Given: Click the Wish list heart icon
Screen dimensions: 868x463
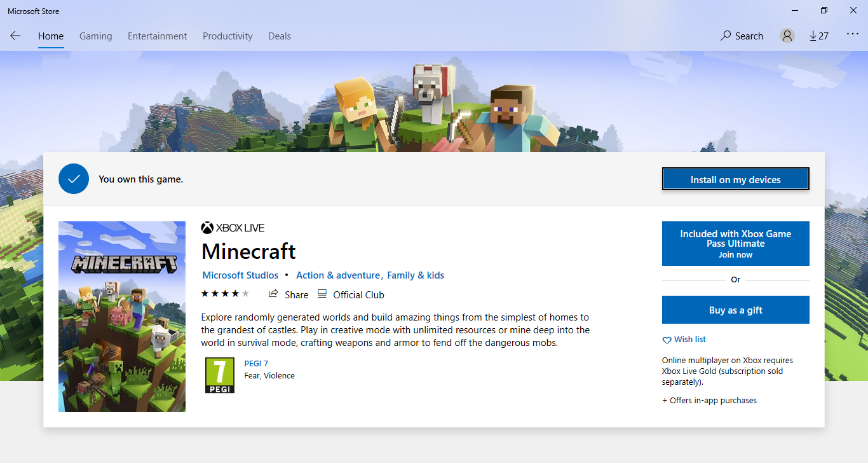Looking at the screenshot, I should [667, 340].
